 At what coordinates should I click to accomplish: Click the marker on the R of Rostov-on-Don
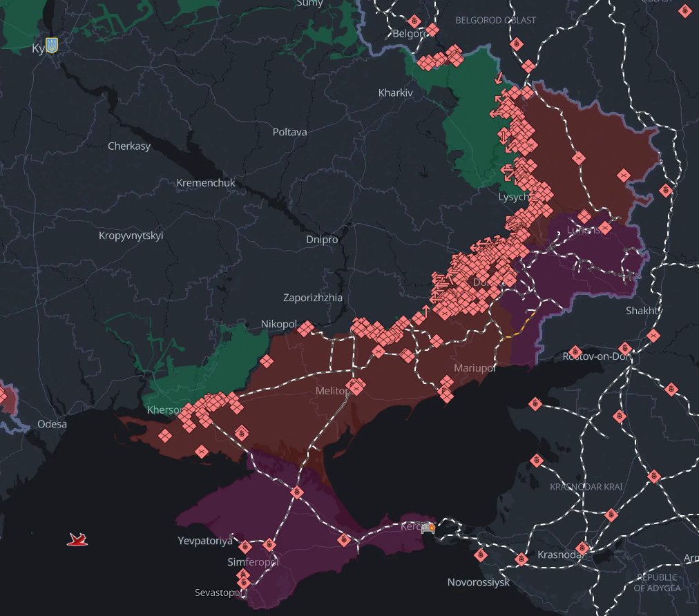point(575,352)
